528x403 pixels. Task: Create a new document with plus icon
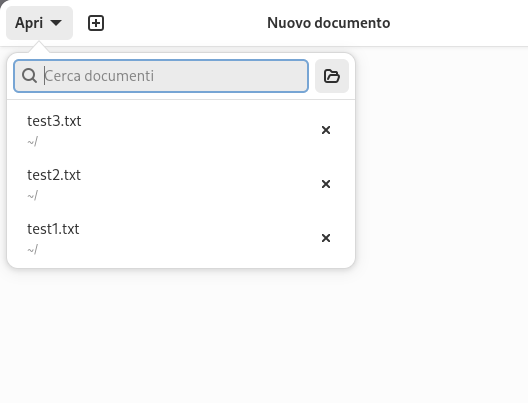(96, 23)
